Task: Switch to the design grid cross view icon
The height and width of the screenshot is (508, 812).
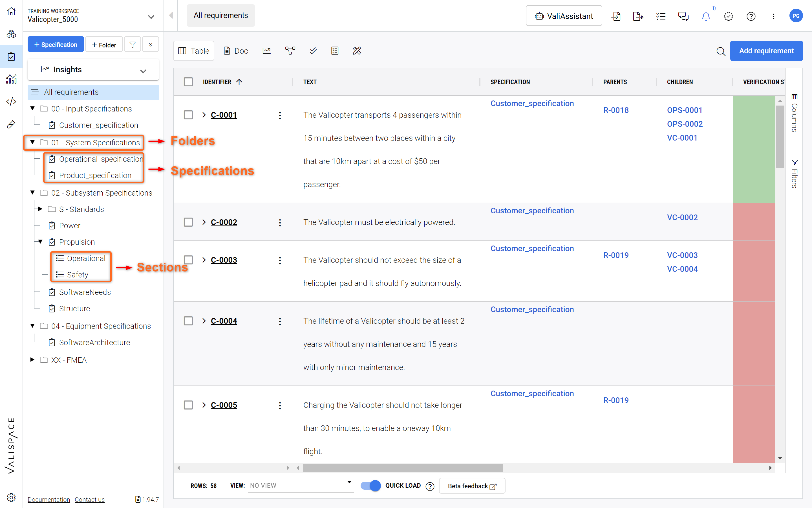Action: 357,51
